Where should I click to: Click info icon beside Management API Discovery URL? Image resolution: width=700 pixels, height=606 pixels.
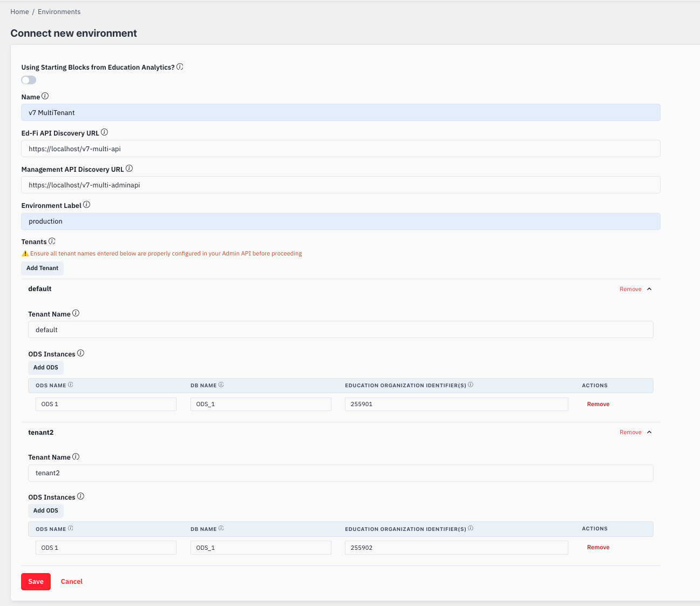pos(130,169)
